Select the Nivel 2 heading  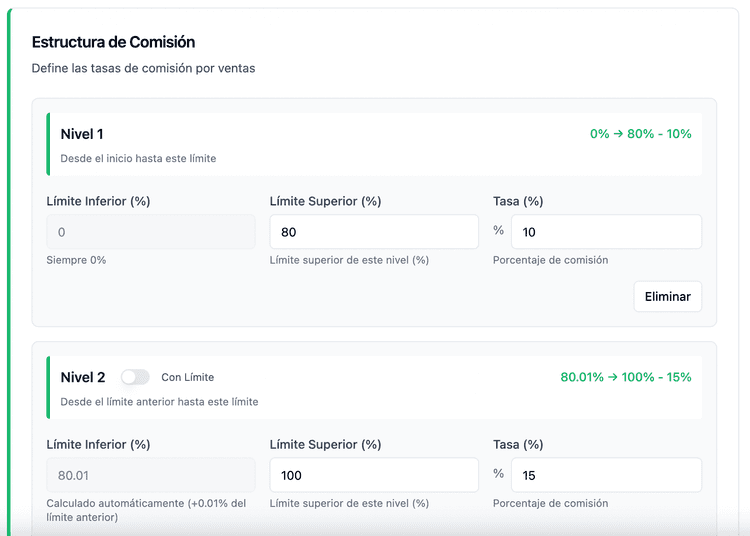(83, 377)
